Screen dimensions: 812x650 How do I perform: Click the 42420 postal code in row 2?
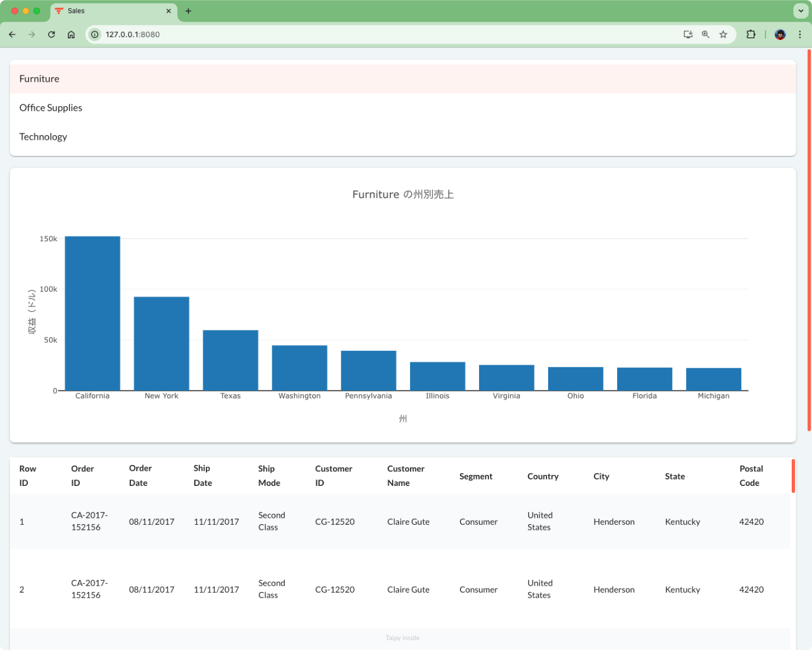click(752, 590)
